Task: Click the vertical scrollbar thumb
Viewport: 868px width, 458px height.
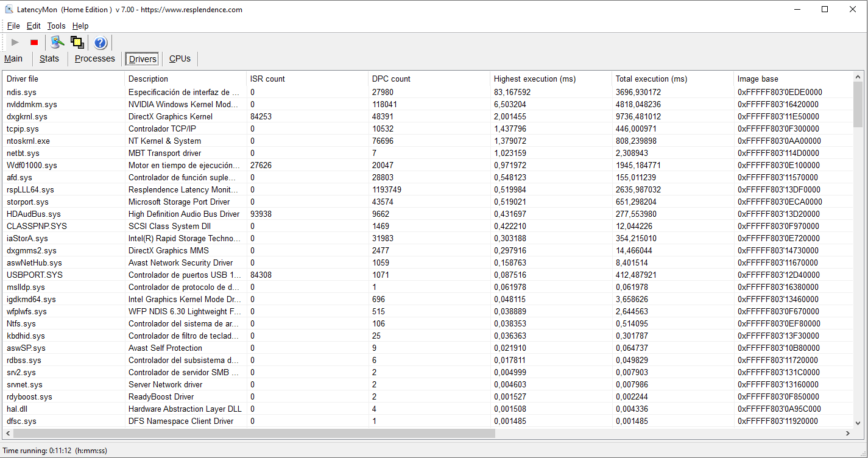Action: tap(858, 105)
